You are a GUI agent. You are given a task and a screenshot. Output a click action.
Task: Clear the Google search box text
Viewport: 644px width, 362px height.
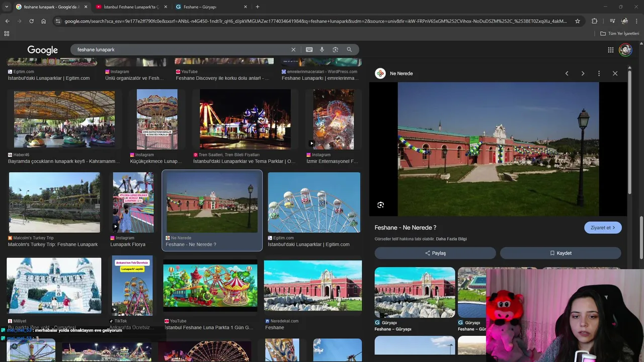(x=293, y=50)
